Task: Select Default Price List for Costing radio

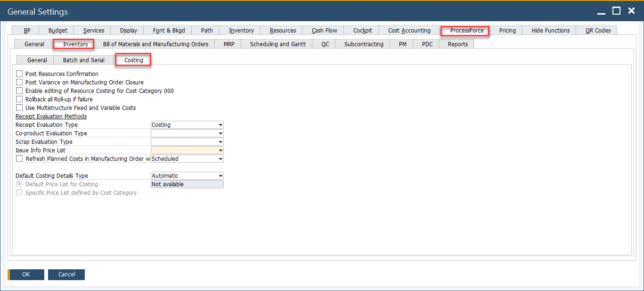Action: (x=19, y=184)
